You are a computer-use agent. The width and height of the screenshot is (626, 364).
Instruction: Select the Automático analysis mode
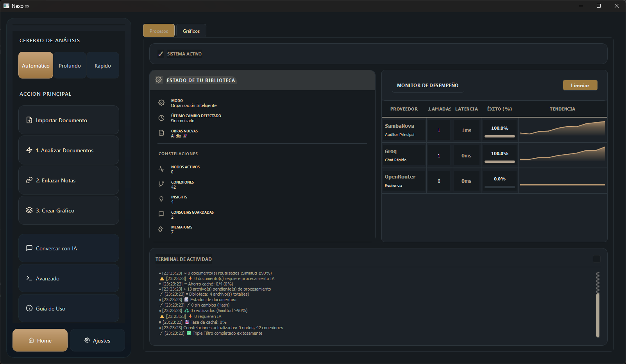[36, 65]
